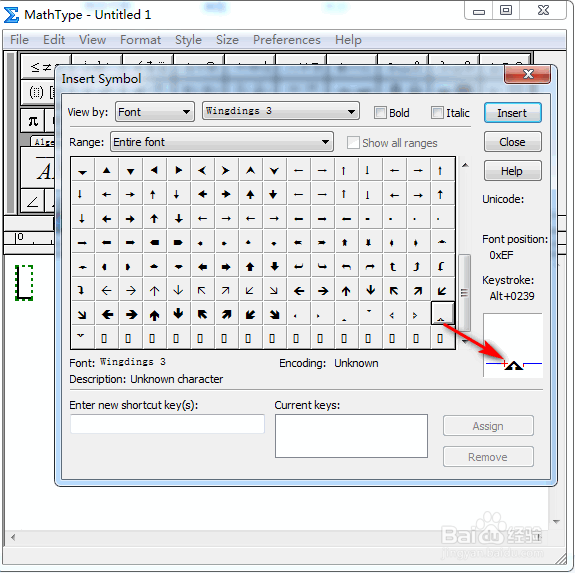Click the Current keys list box
The width and height of the screenshot is (575, 573).
point(351,436)
